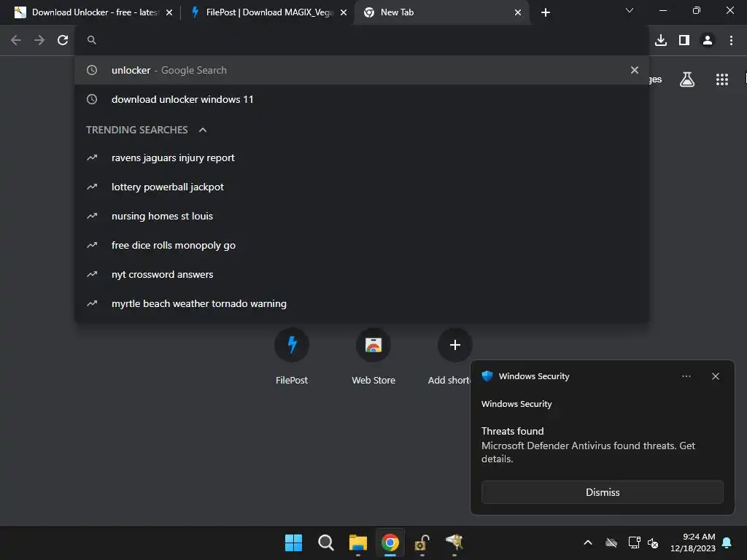Click the OneDrive cloud tray icon
The height and width of the screenshot is (560, 747).
tap(611, 542)
